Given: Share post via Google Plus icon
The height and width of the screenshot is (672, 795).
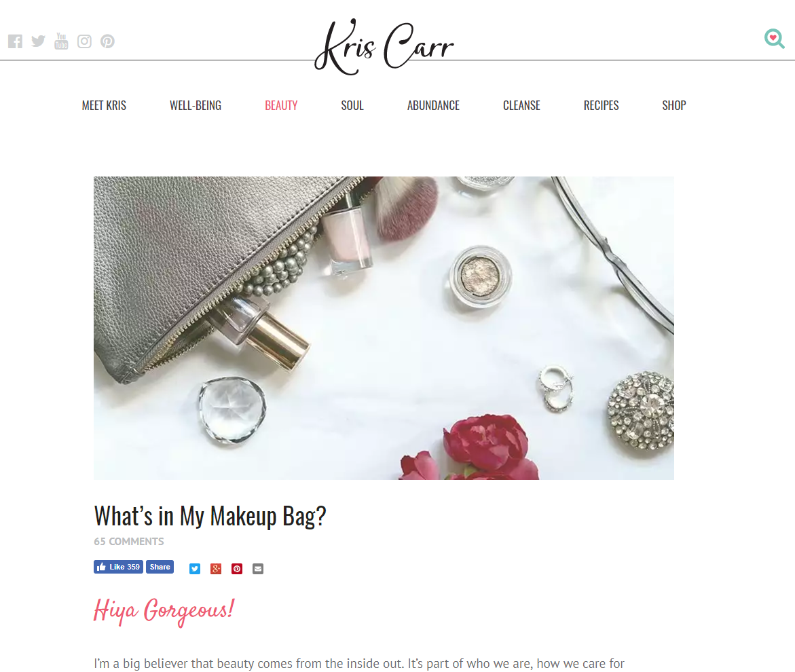Looking at the screenshot, I should coord(216,569).
